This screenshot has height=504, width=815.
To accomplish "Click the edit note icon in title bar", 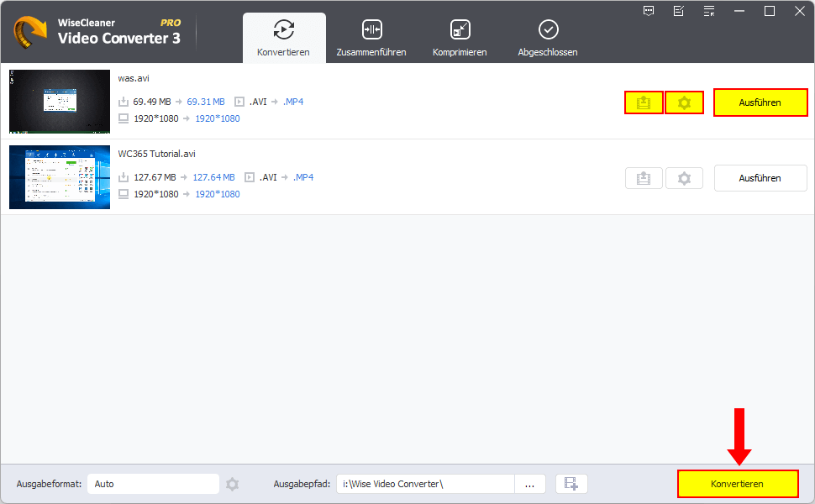I will point(679,11).
